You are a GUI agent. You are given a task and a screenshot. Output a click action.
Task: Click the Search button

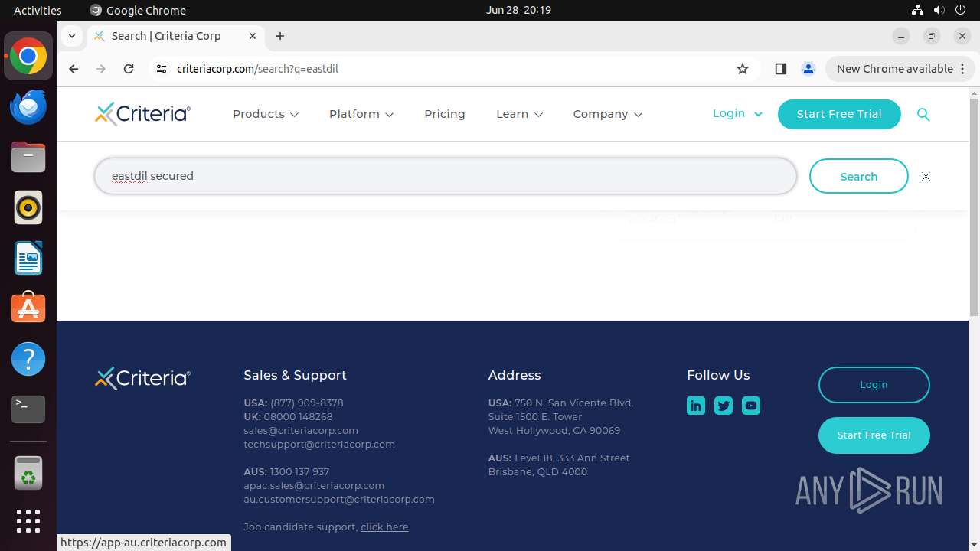(859, 177)
